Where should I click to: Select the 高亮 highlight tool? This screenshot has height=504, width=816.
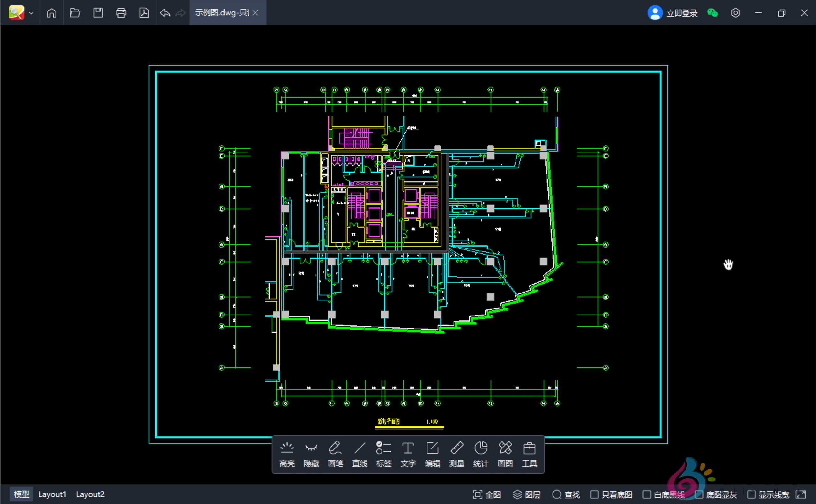[x=287, y=454]
